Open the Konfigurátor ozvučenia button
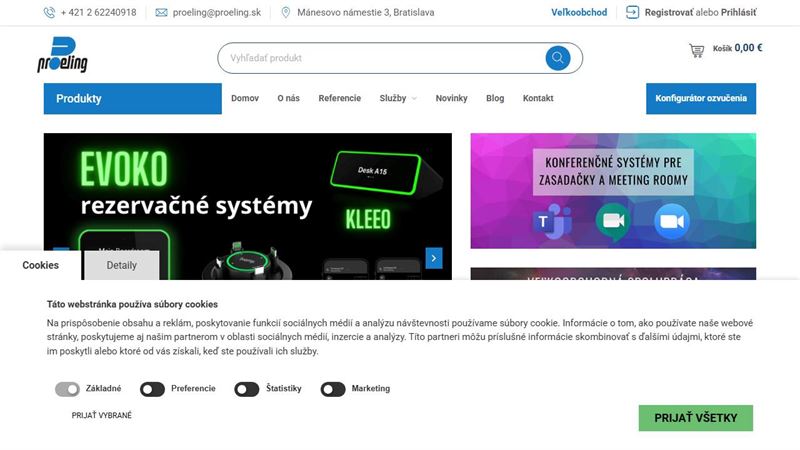The height and width of the screenshot is (450, 800). [x=701, y=98]
